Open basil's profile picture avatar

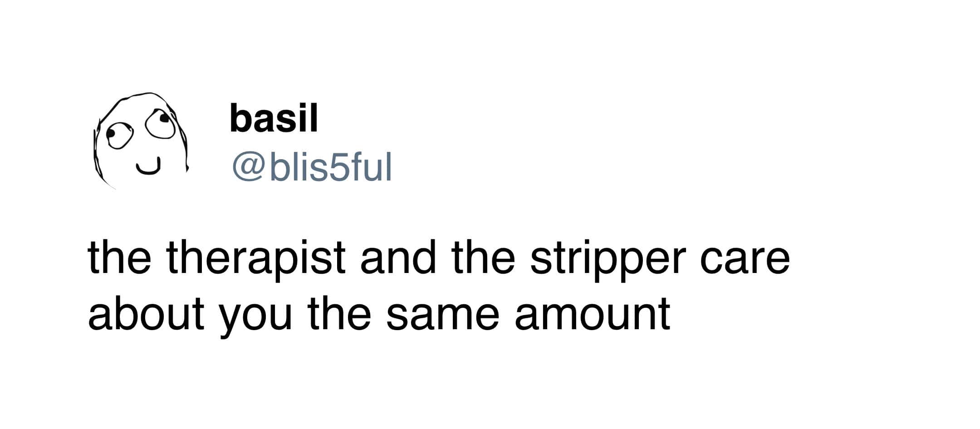(141, 141)
